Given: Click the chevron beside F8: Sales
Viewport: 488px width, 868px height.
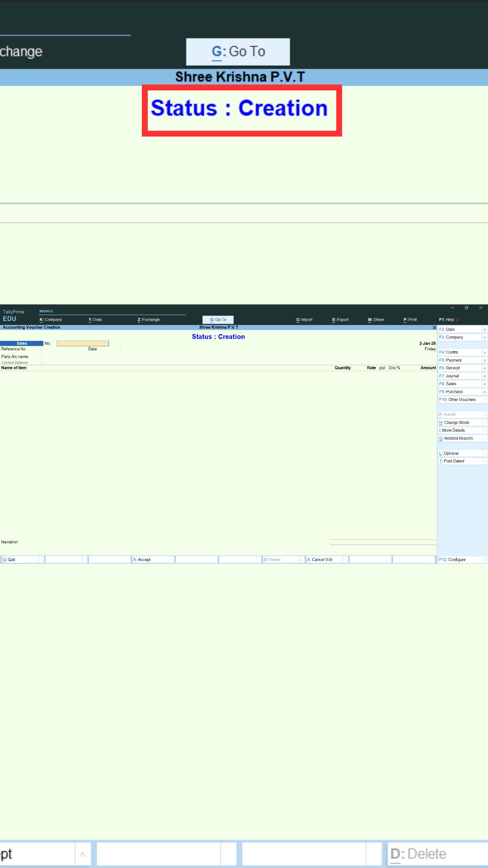Looking at the screenshot, I should (484, 384).
